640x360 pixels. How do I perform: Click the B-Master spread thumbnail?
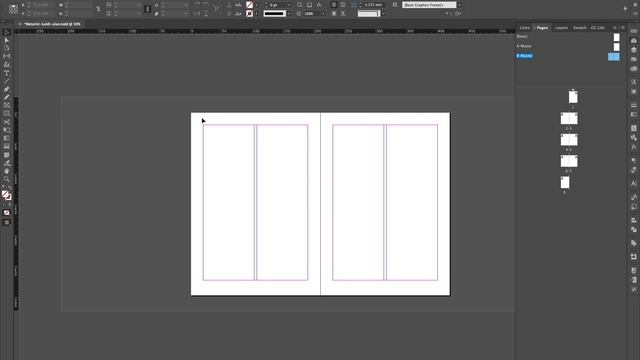point(613,57)
